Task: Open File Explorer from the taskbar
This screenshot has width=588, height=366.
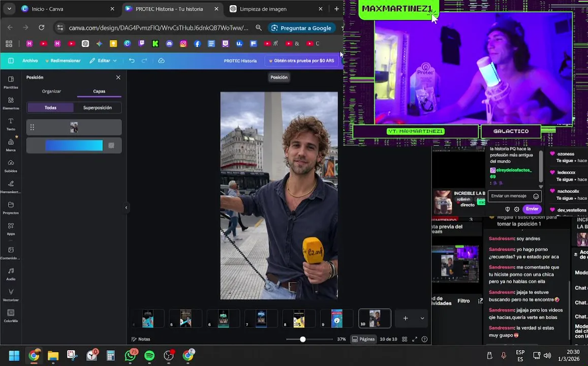Action: (x=53, y=355)
